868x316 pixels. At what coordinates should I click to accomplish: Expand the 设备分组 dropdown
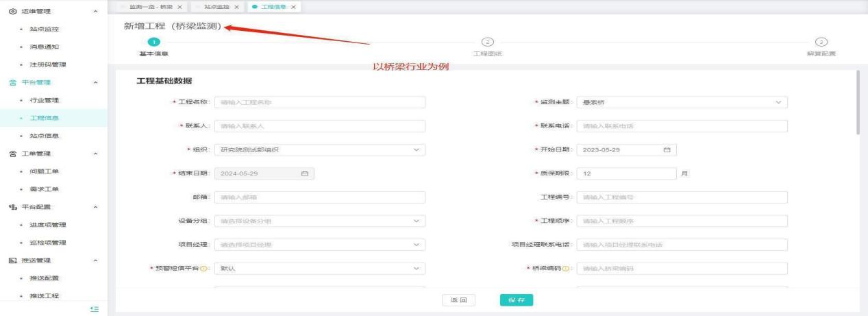tap(319, 221)
